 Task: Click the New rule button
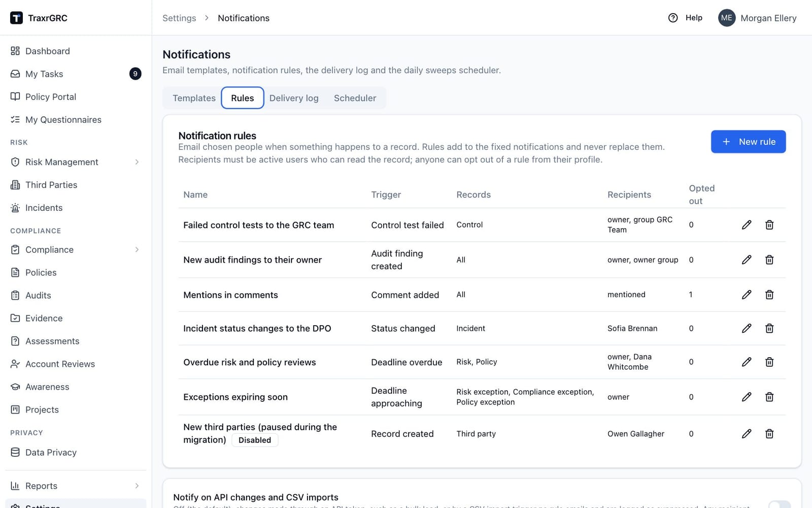[x=748, y=142]
